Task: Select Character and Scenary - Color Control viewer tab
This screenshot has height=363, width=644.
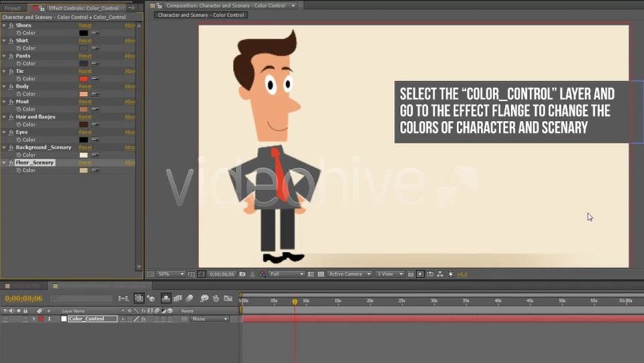Action: point(201,15)
